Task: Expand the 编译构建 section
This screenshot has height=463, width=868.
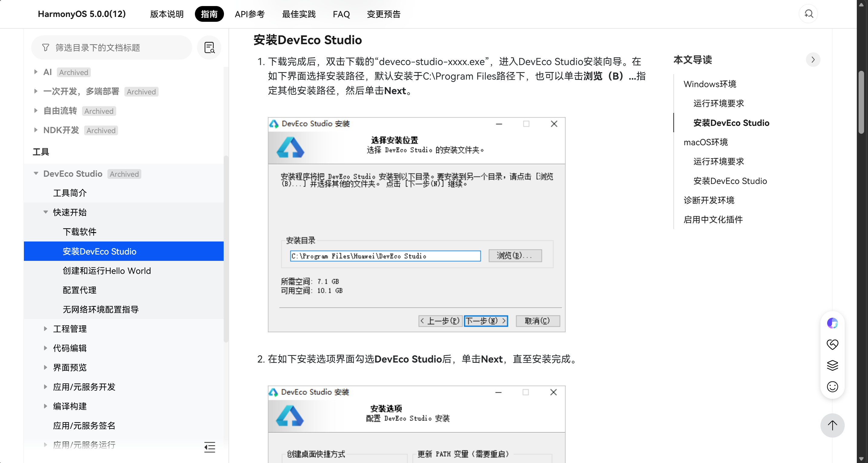Action: point(45,406)
